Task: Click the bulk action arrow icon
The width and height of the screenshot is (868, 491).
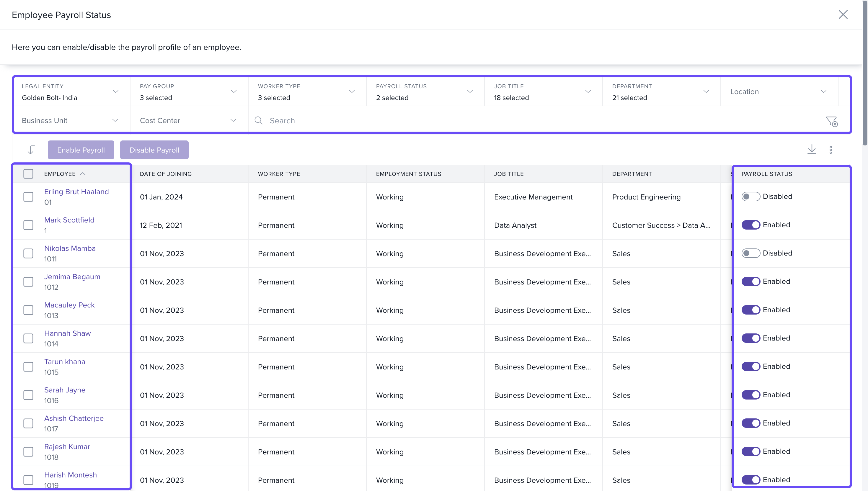Action: click(x=31, y=150)
